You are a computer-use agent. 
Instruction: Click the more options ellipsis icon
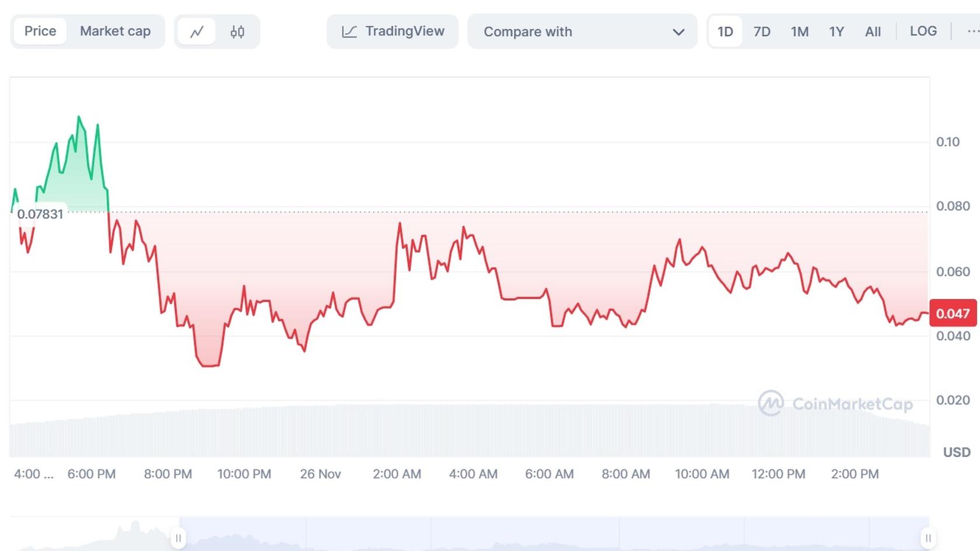pyautogui.click(x=972, y=32)
